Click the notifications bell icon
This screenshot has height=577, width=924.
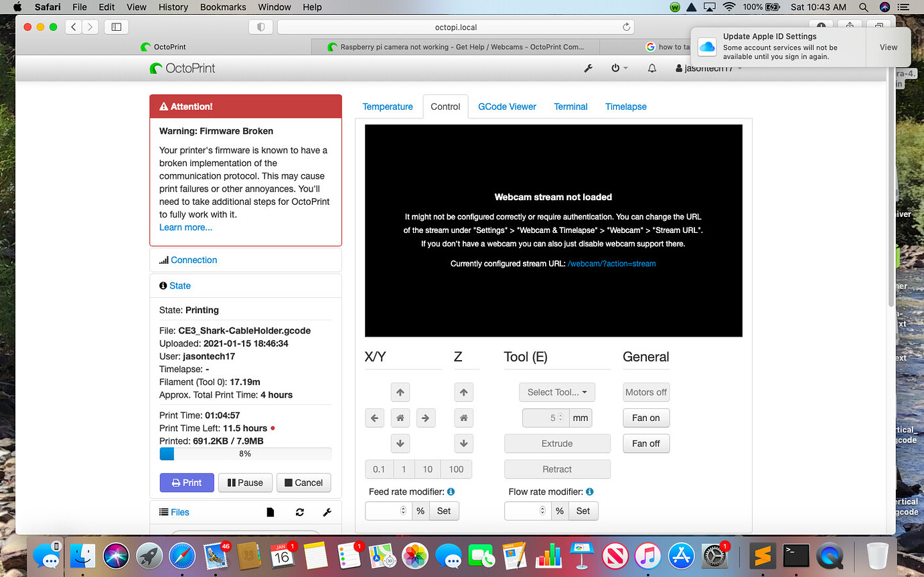coord(651,68)
